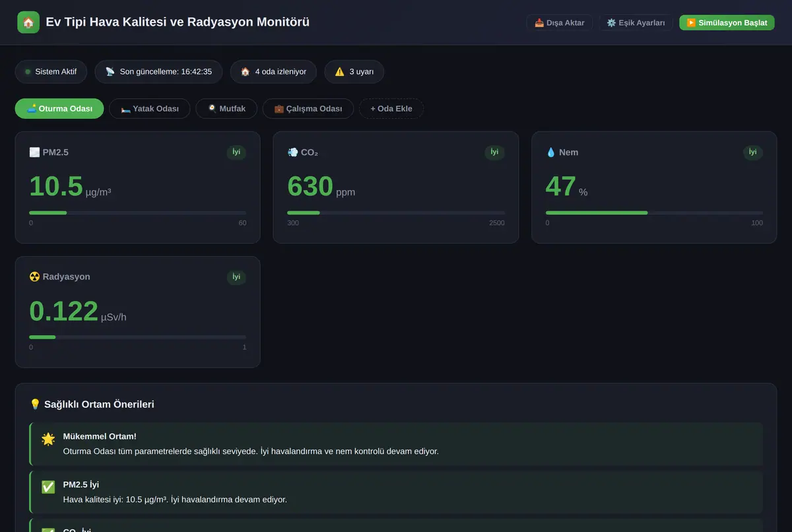Click the İyi badge on CO₂ card

[x=494, y=152]
